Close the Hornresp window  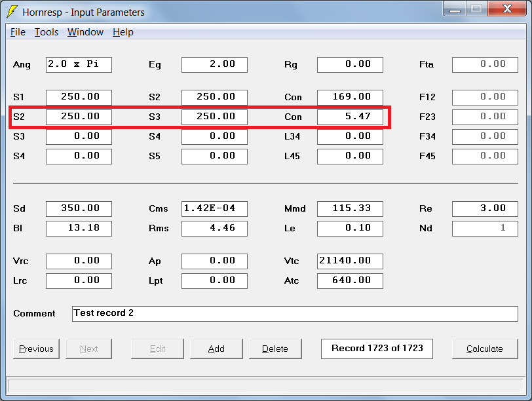click(507, 9)
